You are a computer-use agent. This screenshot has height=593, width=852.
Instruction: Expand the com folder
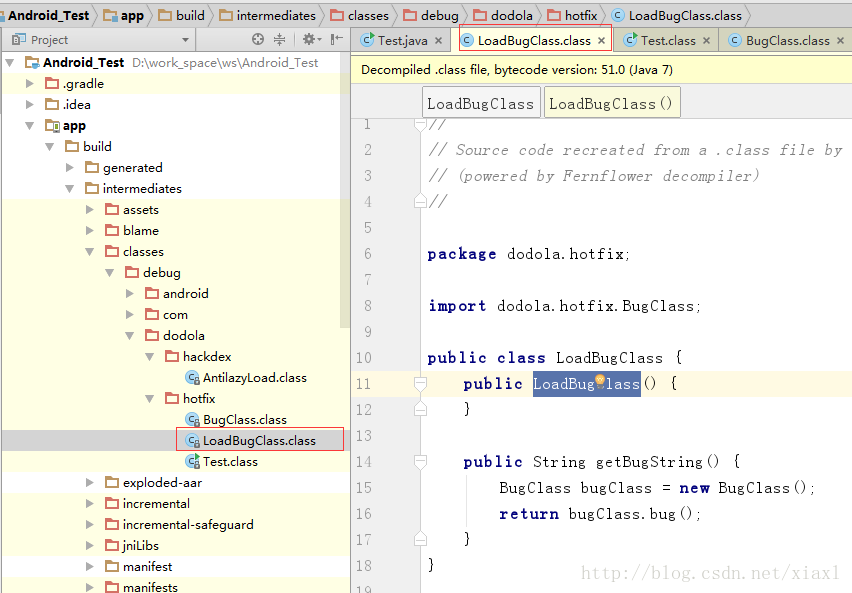(130, 315)
